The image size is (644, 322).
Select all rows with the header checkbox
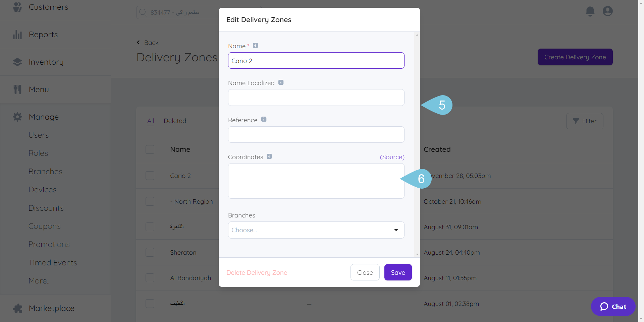click(x=150, y=149)
